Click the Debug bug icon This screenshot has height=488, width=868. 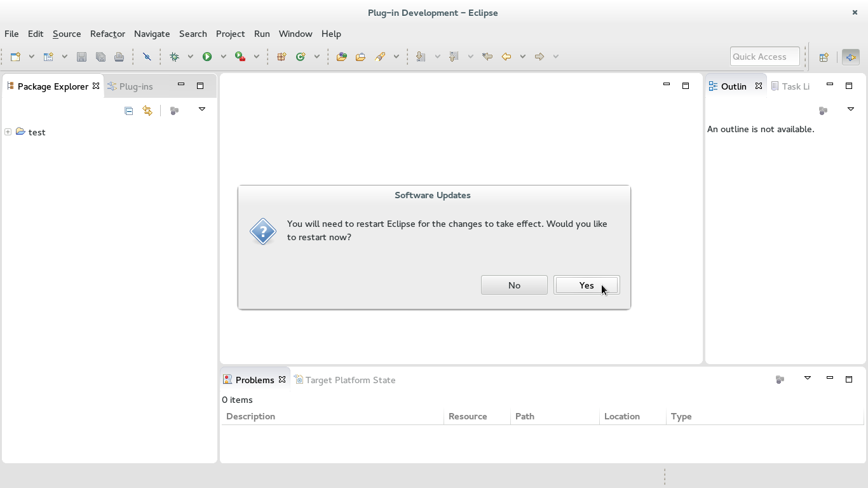click(174, 57)
